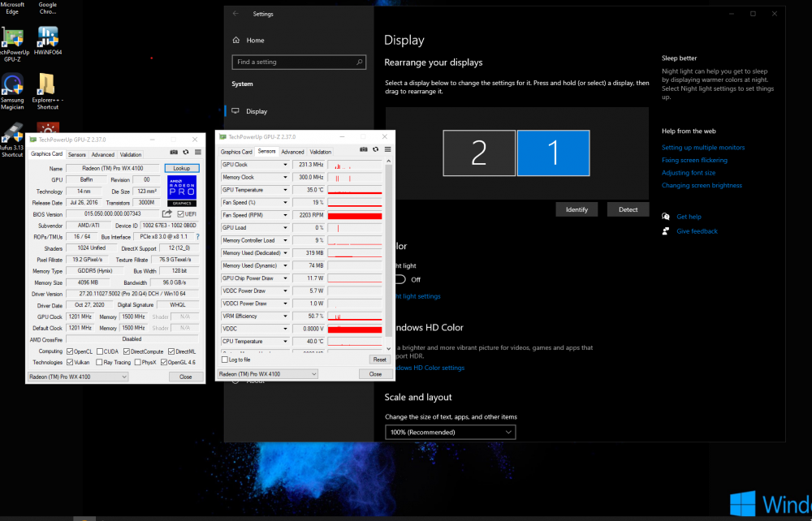Viewport: 812px width, 521px height.
Task: Click Bus Interface question mark icon
Action: [198, 236]
